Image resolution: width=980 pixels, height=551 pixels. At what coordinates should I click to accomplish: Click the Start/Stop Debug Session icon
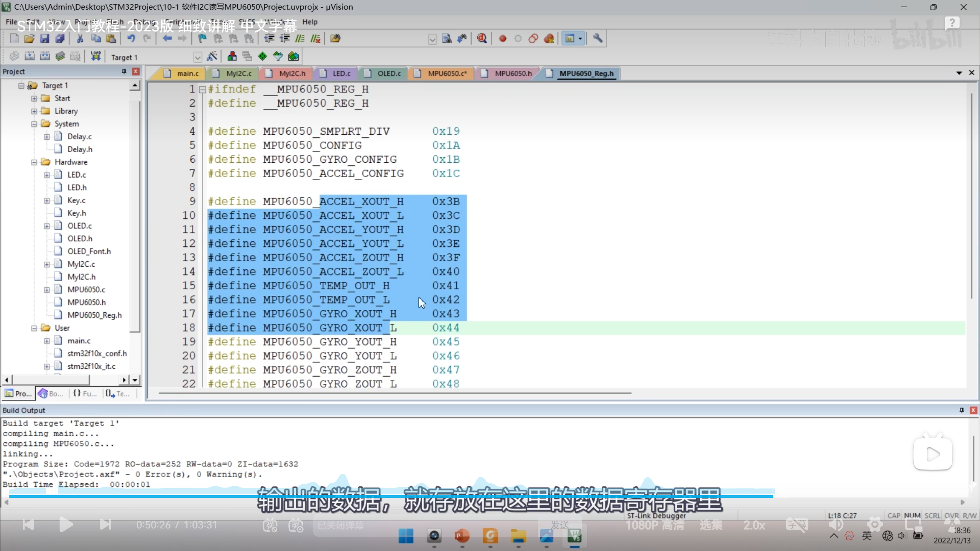[x=482, y=38]
